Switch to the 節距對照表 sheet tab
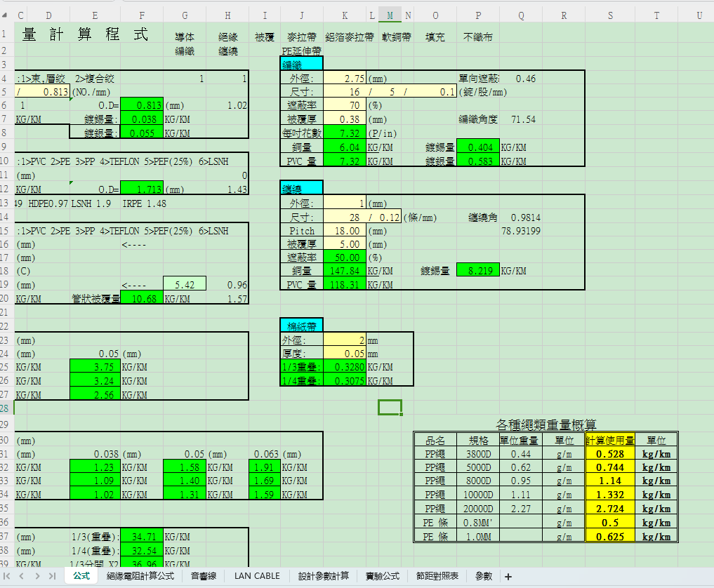714x588 pixels. pos(437,576)
